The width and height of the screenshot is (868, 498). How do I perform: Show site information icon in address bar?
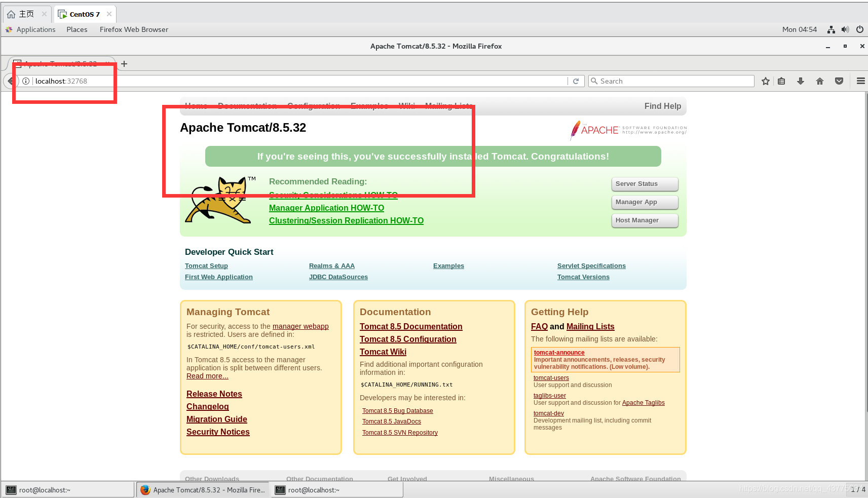pos(26,81)
